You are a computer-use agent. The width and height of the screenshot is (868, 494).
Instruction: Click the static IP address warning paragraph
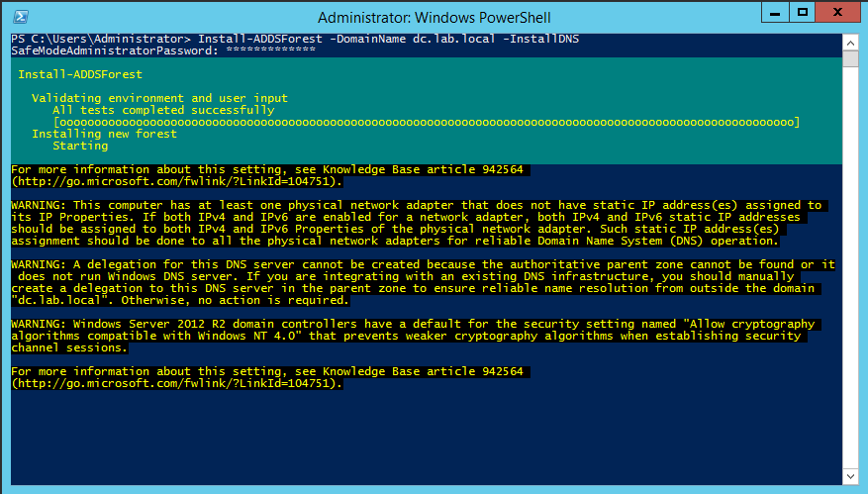pyautogui.click(x=416, y=223)
